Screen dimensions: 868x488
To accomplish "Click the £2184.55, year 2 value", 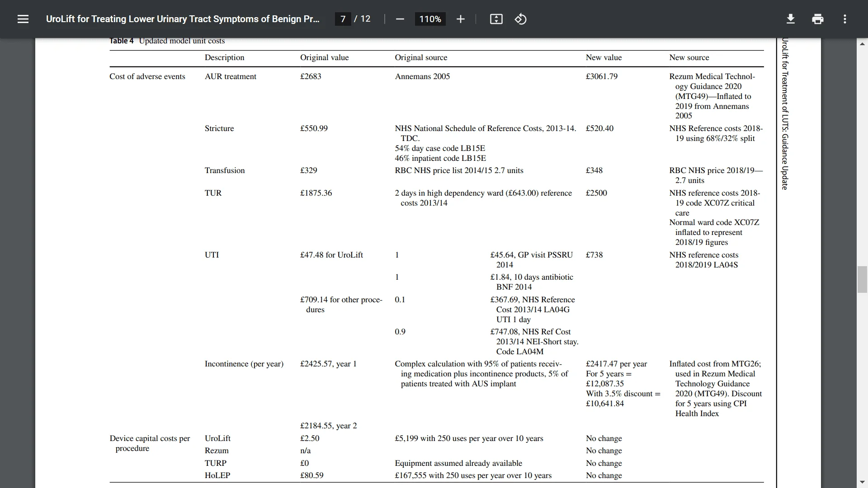I will click(328, 426).
